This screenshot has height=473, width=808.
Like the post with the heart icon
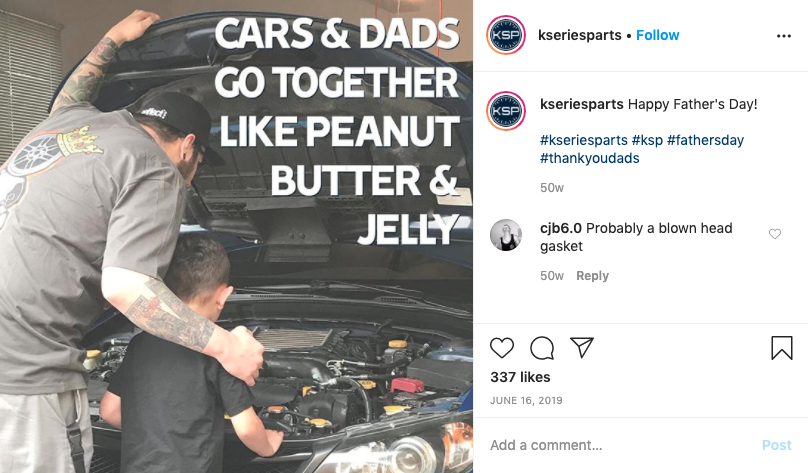(x=501, y=348)
